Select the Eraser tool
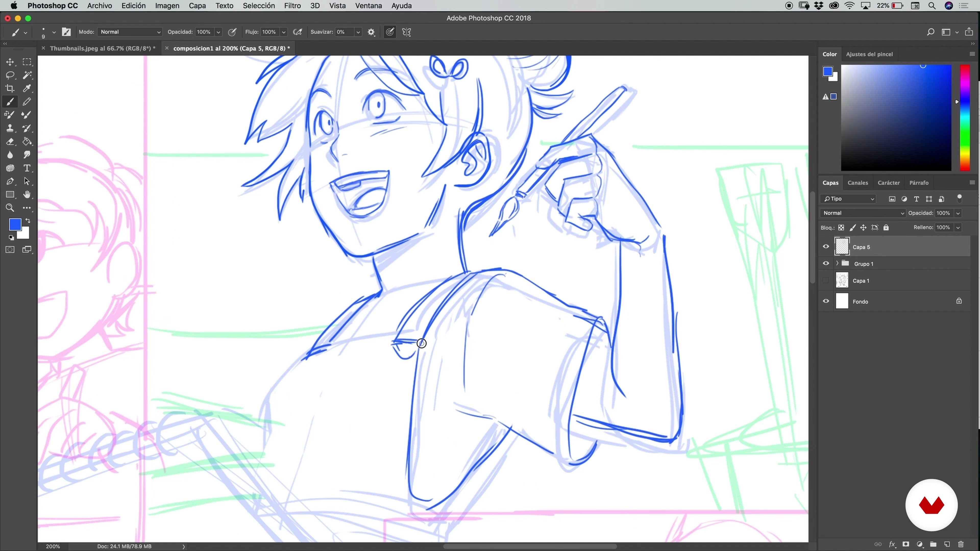Screen dimensions: 980x551 [10, 142]
